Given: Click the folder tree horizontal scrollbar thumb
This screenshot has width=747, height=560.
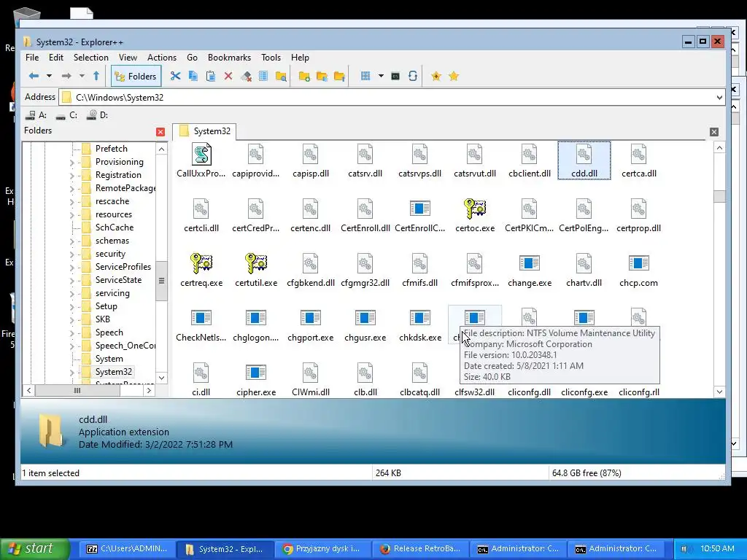Looking at the screenshot, I should pyautogui.click(x=77, y=391).
